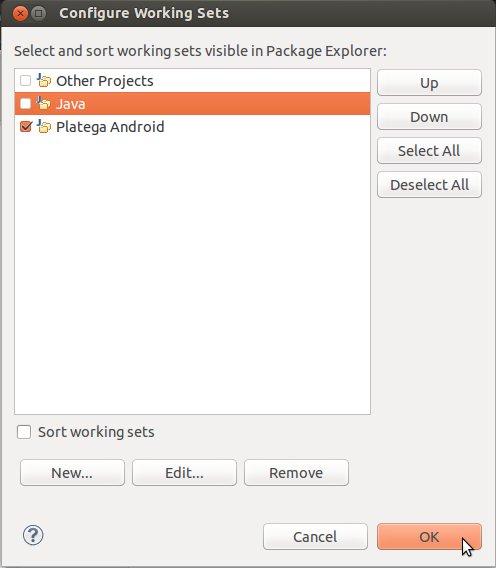Screen dimensions: 496x568
Task: Confirm changes with the OK button
Action: 429,536
